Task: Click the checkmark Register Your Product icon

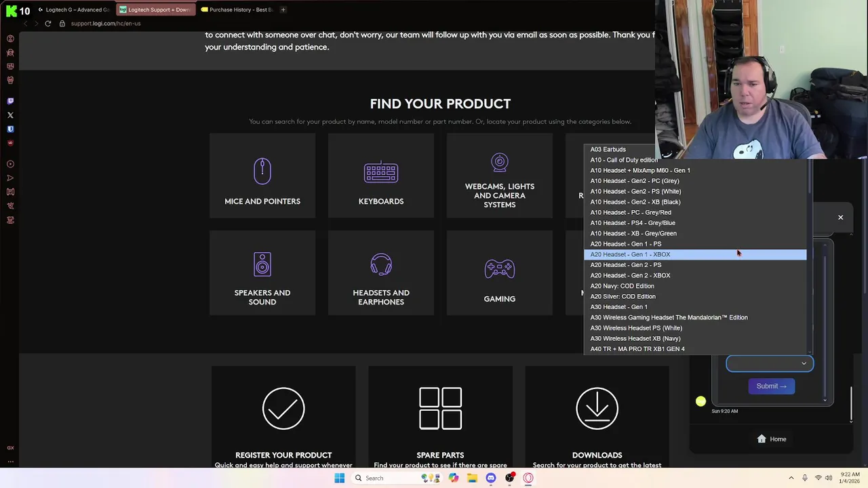Action: [283, 408]
